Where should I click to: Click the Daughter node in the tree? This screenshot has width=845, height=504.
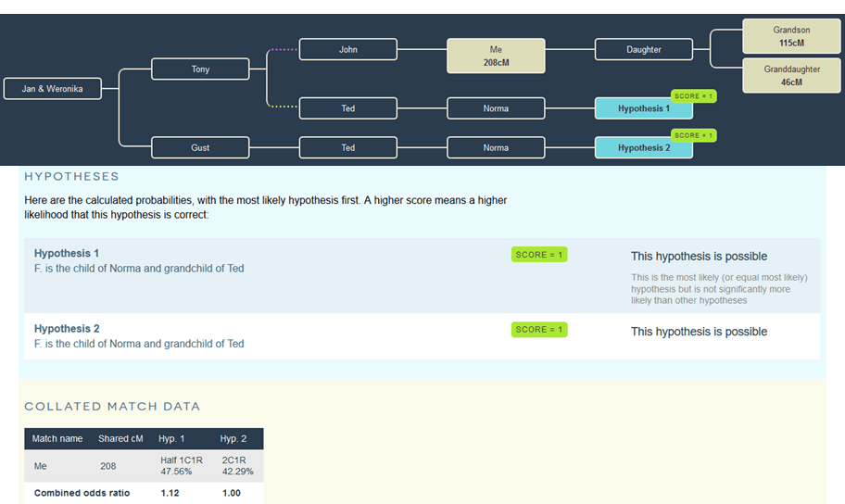click(643, 49)
